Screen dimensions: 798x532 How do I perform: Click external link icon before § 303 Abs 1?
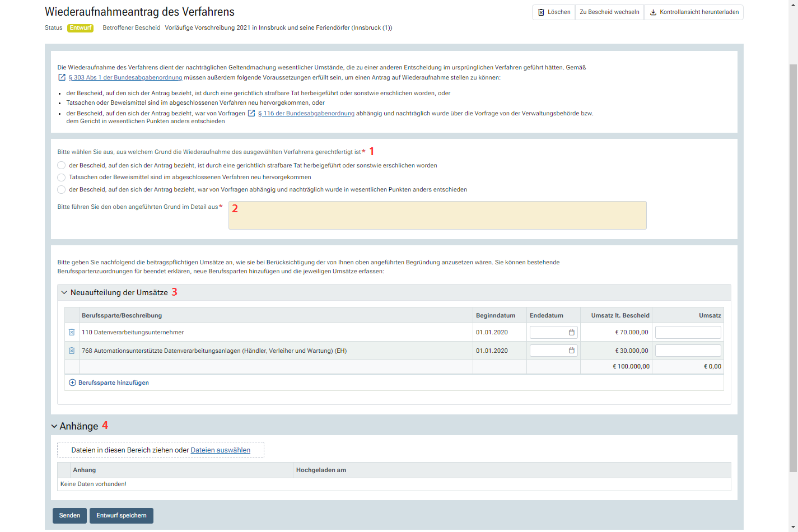[62, 77]
